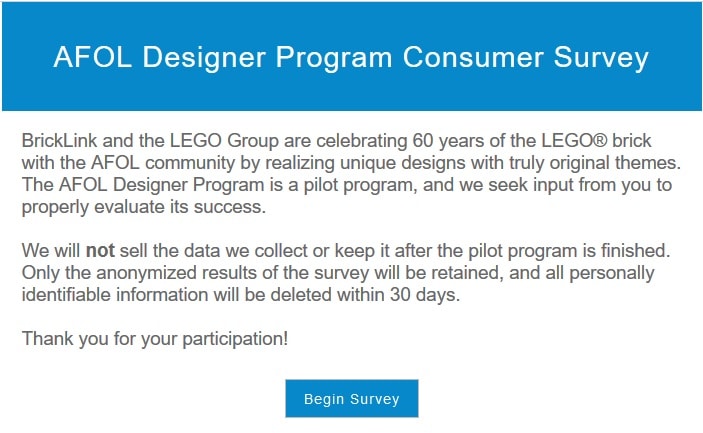
Task: Click the word BrickLink in the first paragraph
Action: [x=59, y=141]
